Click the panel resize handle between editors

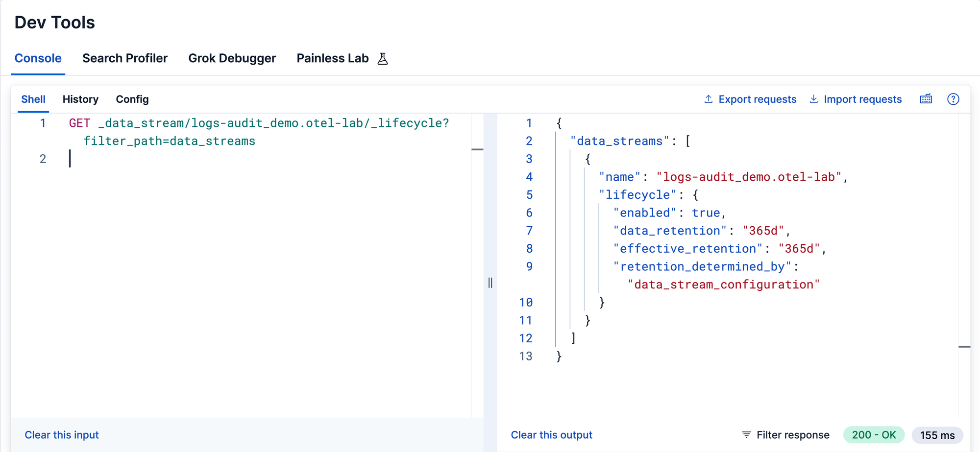[x=490, y=283]
